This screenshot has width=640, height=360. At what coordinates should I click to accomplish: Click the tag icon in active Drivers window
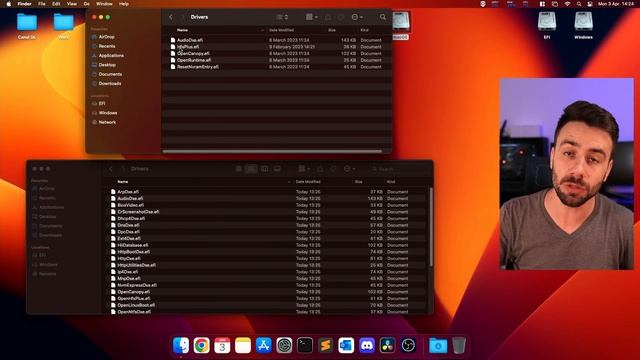341,17
